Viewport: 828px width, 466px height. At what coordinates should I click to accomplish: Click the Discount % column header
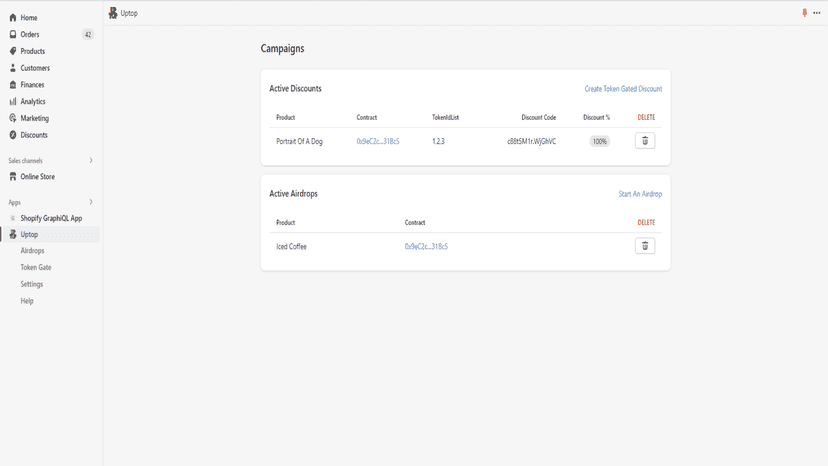click(596, 117)
